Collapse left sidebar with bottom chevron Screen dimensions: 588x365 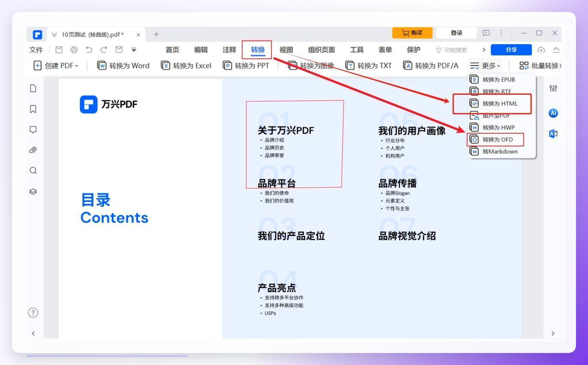pos(33,334)
